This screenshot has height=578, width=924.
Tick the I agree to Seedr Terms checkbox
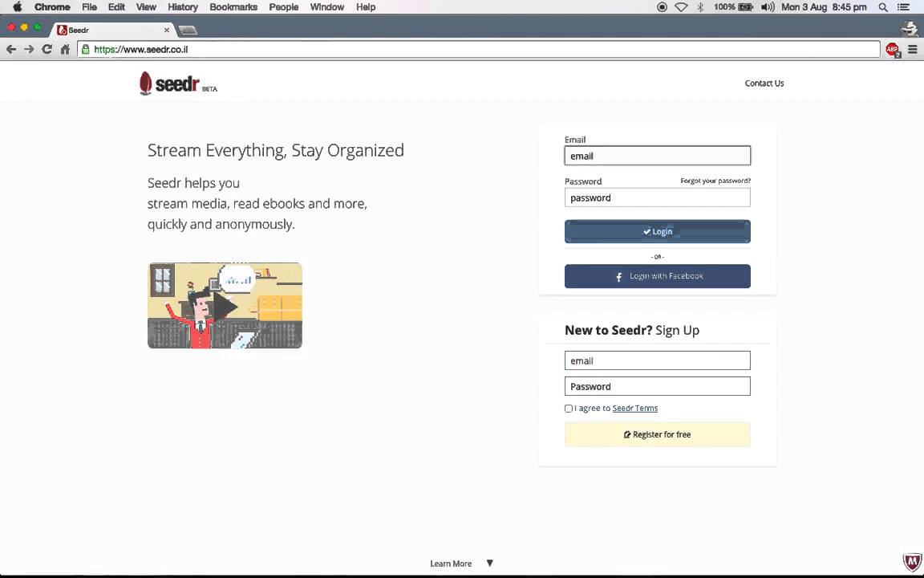(568, 408)
